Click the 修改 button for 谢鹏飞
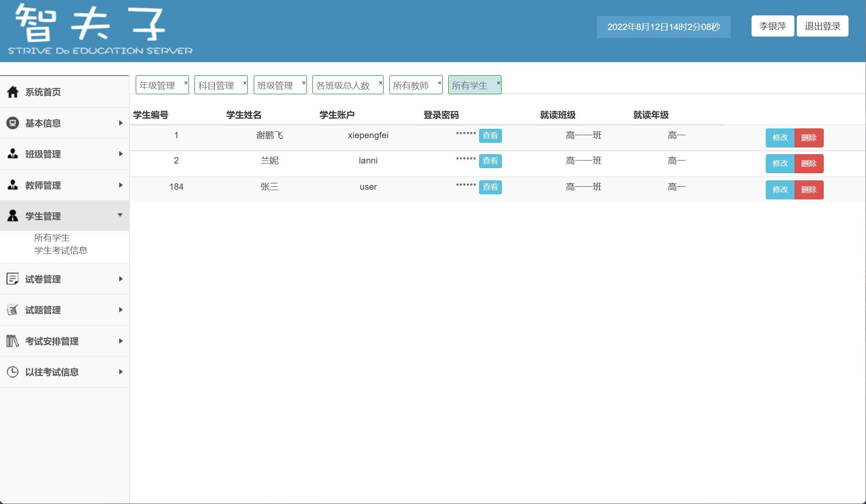Image resolution: width=866 pixels, height=504 pixels. pyautogui.click(x=779, y=138)
